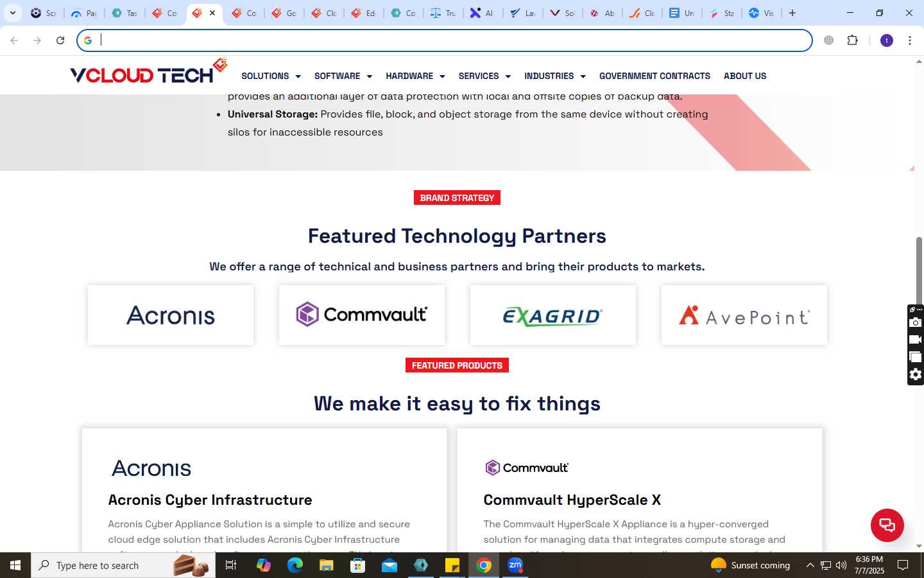Switch to the 'Vis' browser tab

coord(761,13)
